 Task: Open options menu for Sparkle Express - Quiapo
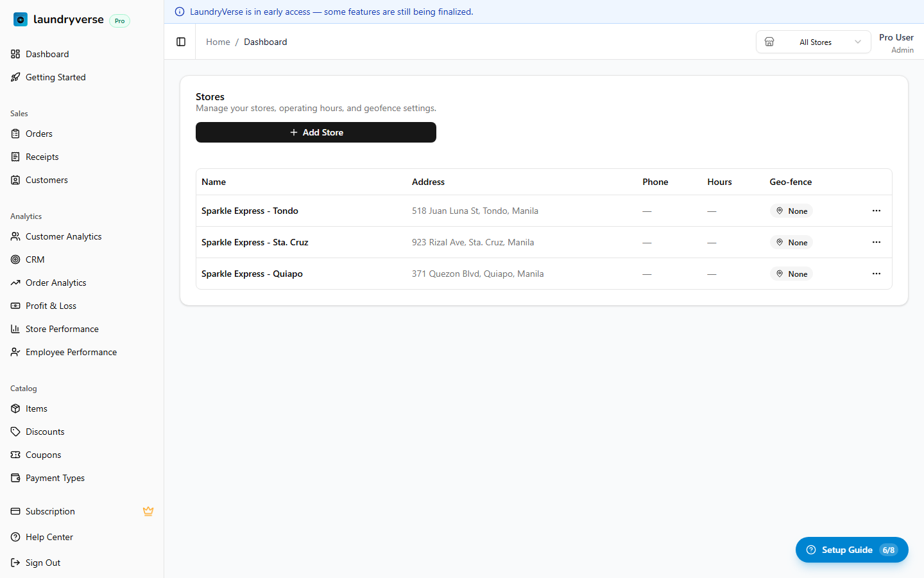click(876, 274)
